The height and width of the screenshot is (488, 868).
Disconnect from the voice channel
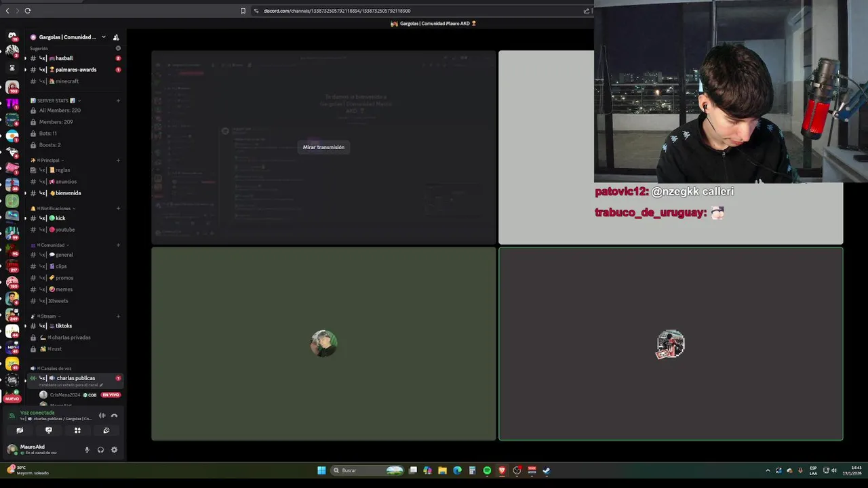(114, 415)
